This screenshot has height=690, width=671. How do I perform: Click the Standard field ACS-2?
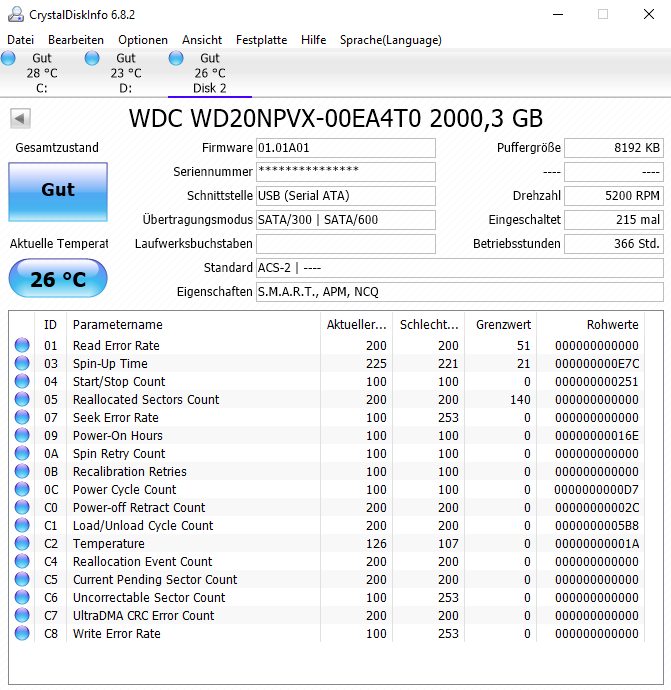pyautogui.click(x=460, y=268)
